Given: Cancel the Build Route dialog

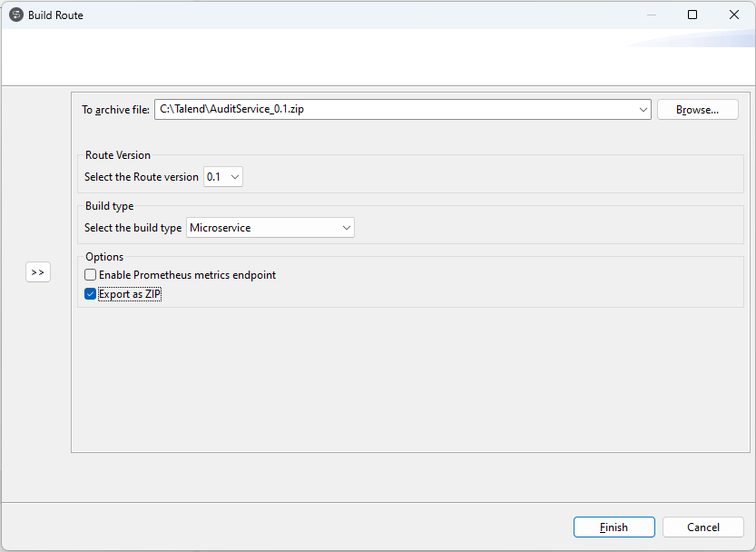Looking at the screenshot, I should 702,527.
